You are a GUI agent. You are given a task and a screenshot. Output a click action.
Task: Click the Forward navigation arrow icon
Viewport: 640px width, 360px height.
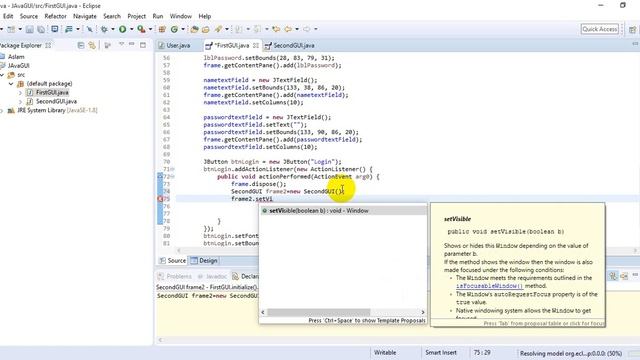(307, 29)
